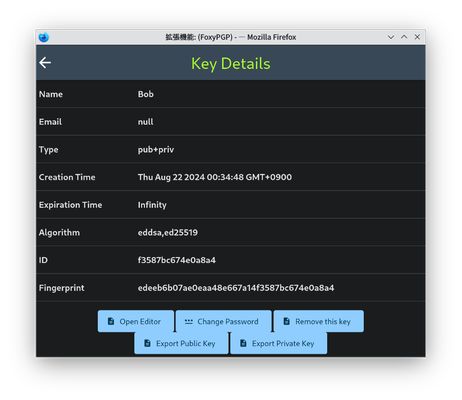The height and width of the screenshot is (400, 462).
Task: Click the file icon on Remove this key
Action: [x=286, y=321]
